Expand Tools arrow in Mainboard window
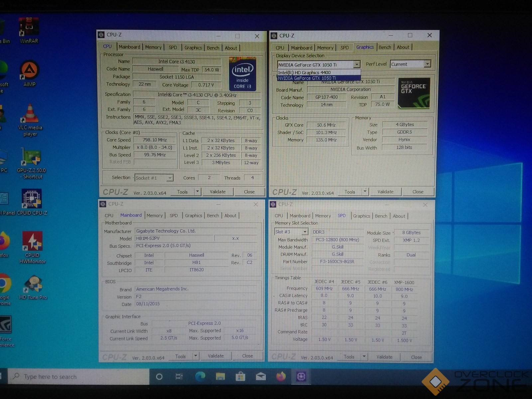532x399 pixels. pos(196,356)
